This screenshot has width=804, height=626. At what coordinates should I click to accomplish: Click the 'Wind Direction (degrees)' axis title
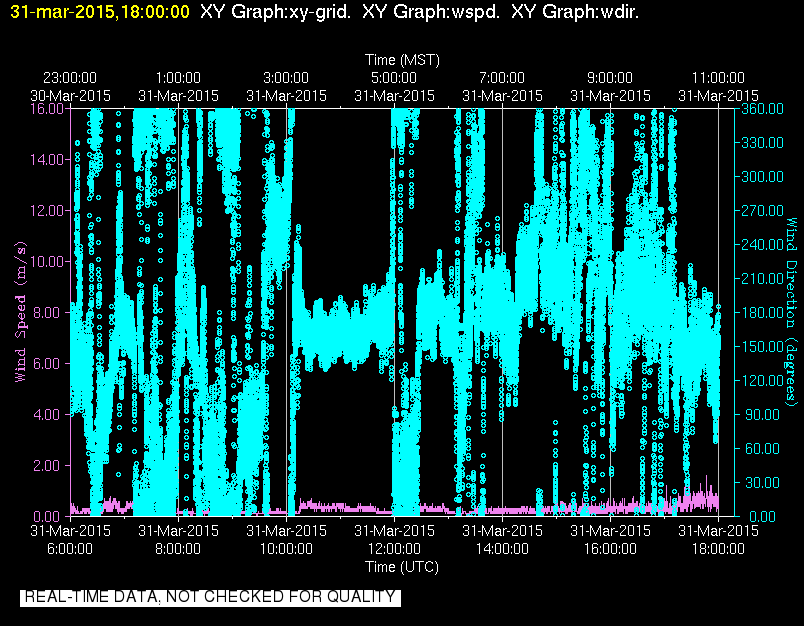click(x=791, y=311)
